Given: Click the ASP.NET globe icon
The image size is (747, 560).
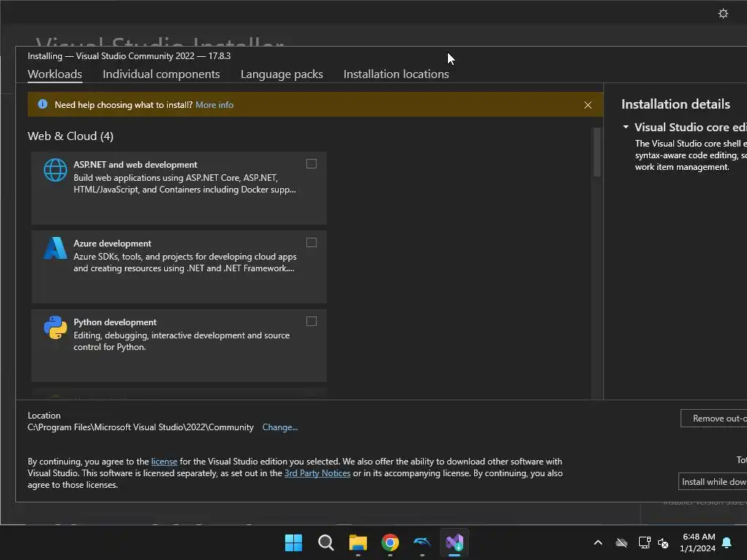Looking at the screenshot, I should pyautogui.click(x=55, y=170).
